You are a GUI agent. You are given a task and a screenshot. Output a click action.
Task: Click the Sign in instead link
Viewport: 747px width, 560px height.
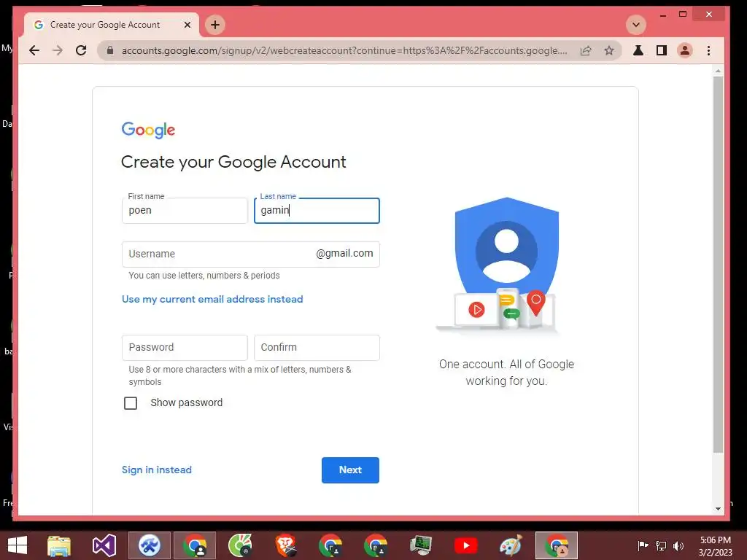click(x=157, y=470)
